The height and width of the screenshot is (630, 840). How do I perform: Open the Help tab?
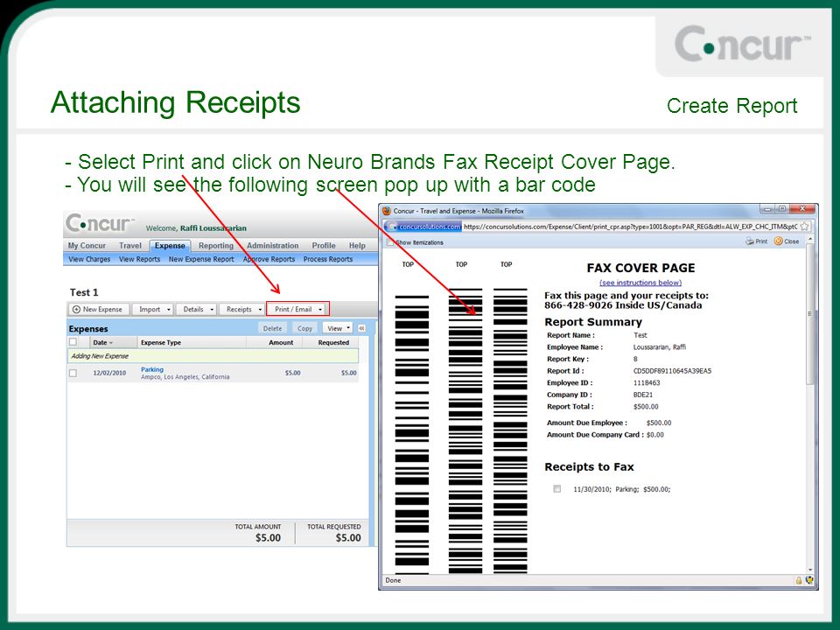(357, 245)
